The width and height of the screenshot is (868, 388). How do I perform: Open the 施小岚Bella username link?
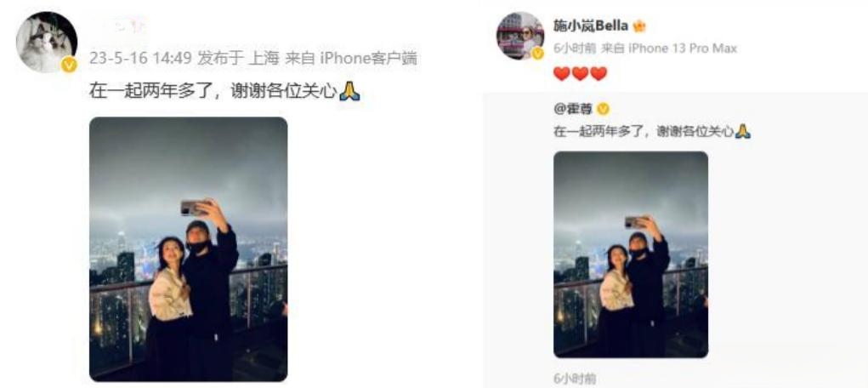pyautogui.click(x=591, y=26)
